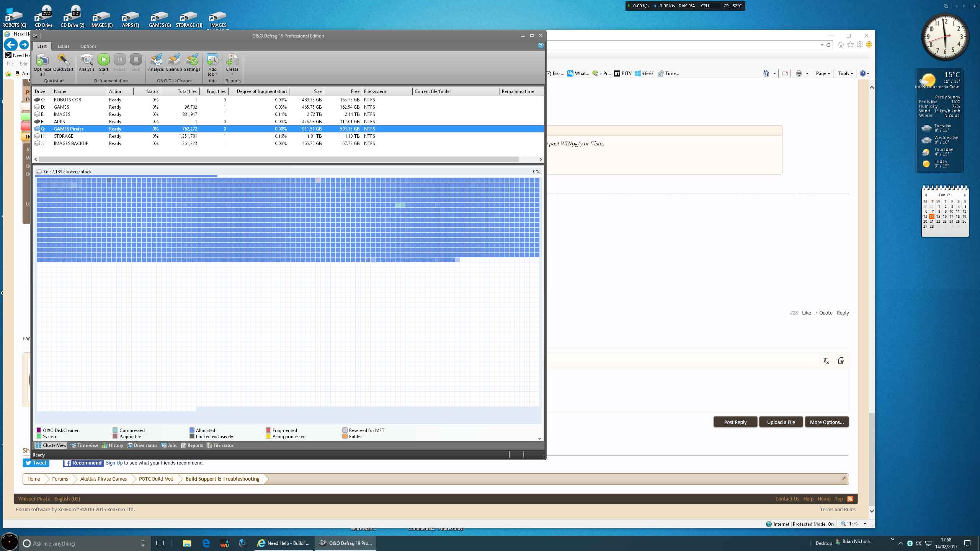Open Build Support & Troubleshooting breadcrumb
Viewport: 980px width, 551px height.
click(x=222, y=479)
